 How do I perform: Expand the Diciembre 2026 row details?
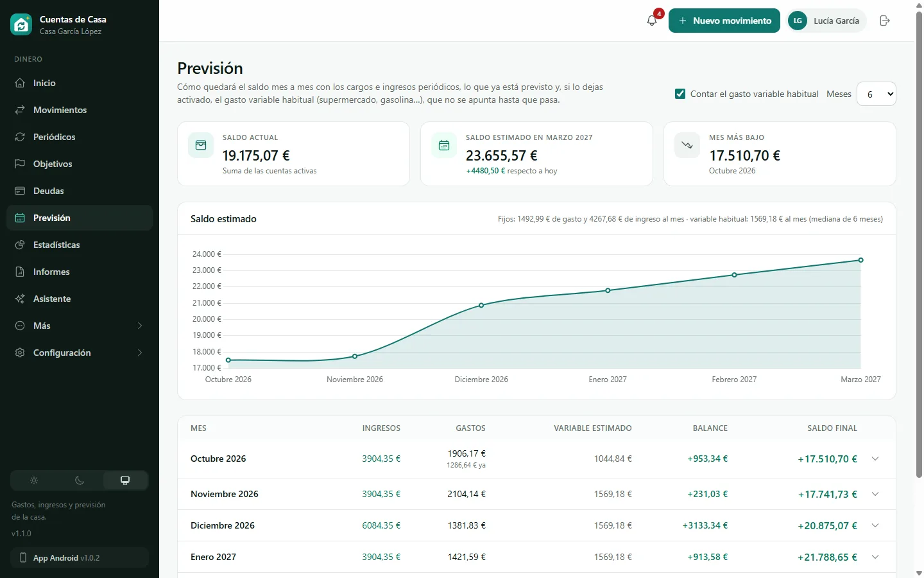(x=875, y=525)
